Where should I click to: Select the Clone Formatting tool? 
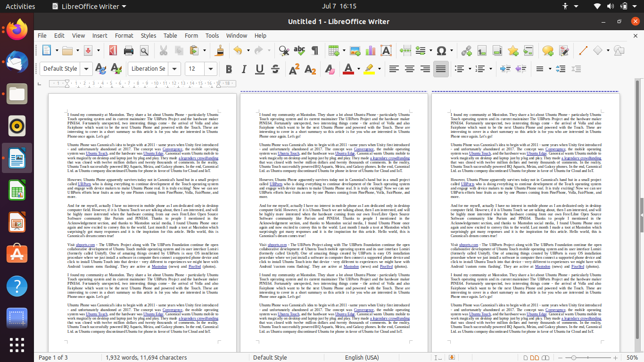tap(219, 50)
